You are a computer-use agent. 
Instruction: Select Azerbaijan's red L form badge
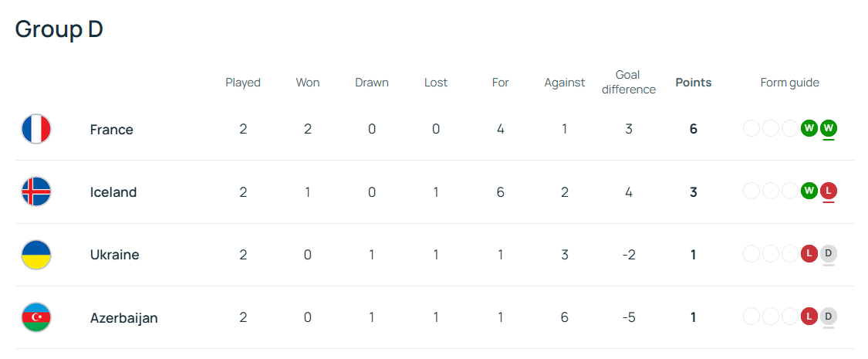click(x=809, y=317)
